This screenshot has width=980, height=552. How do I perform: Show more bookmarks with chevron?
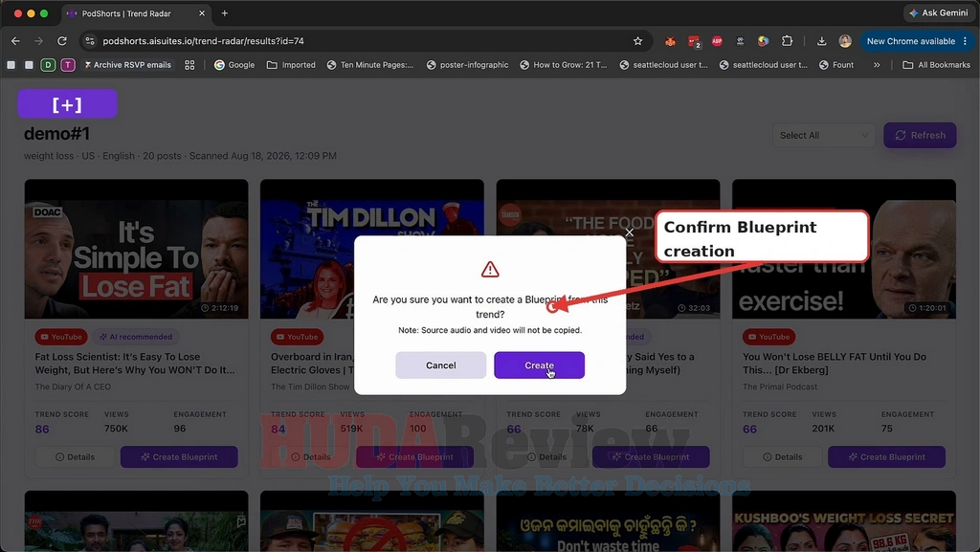[x=877, y=65]
